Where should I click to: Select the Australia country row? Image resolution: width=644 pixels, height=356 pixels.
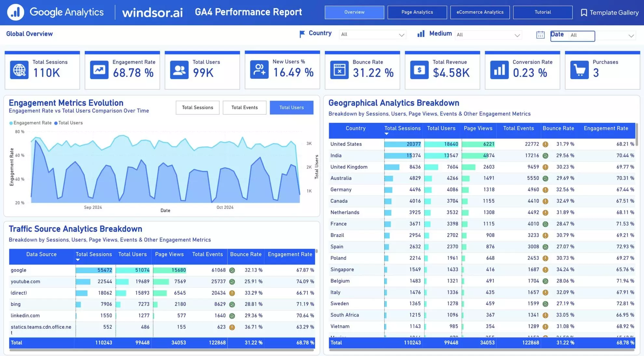[x=482, y=178]
